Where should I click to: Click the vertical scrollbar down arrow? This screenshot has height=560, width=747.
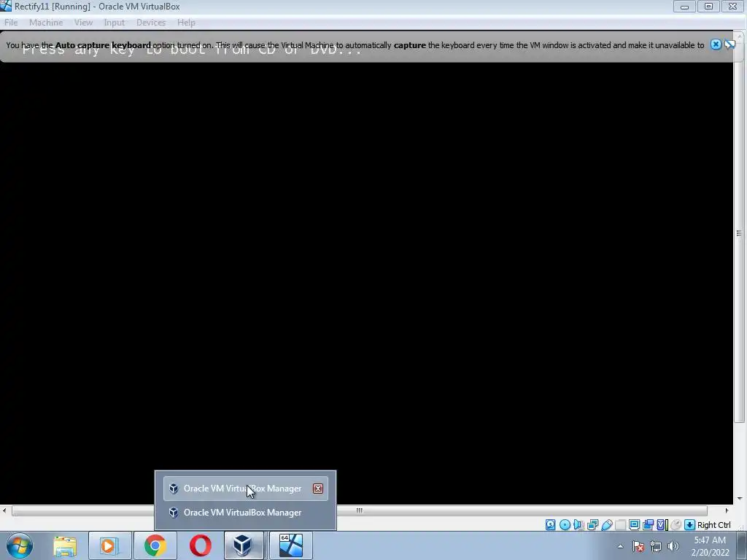pos(739,499)
